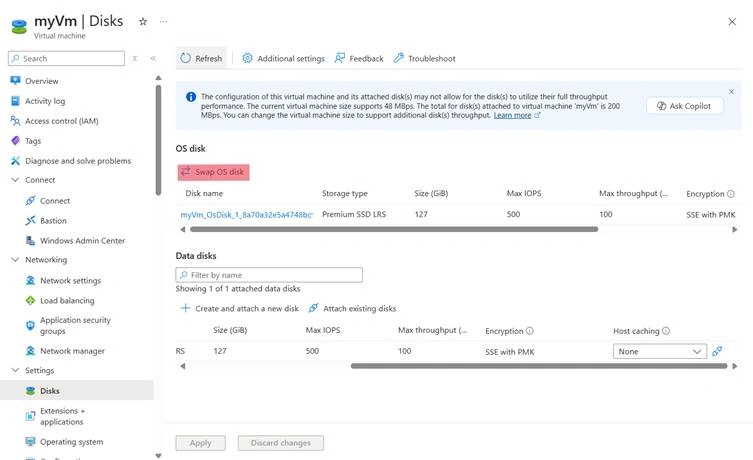Open Overview in the sidebar
The height and width of the screenshot is (460, 753).
41,81
